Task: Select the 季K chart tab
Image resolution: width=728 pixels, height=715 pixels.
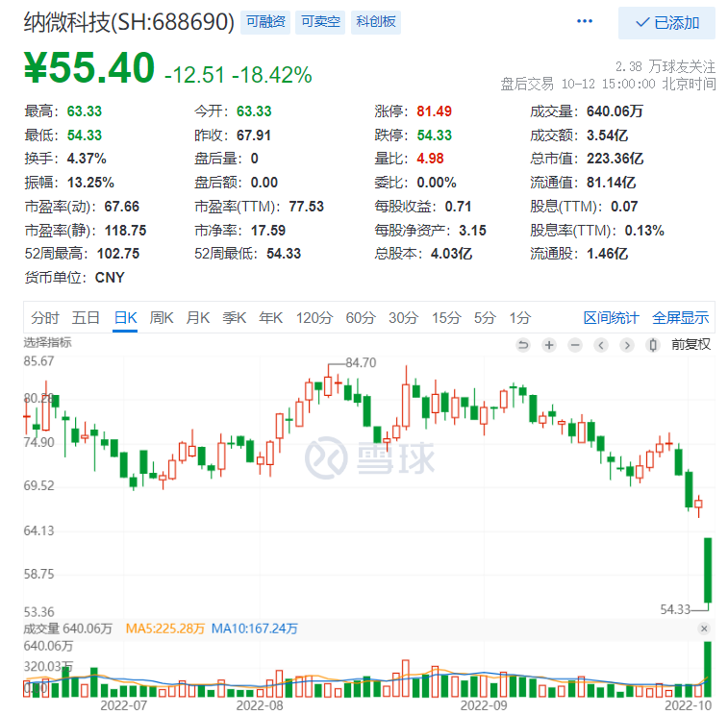Action: [x=235, y=318]
